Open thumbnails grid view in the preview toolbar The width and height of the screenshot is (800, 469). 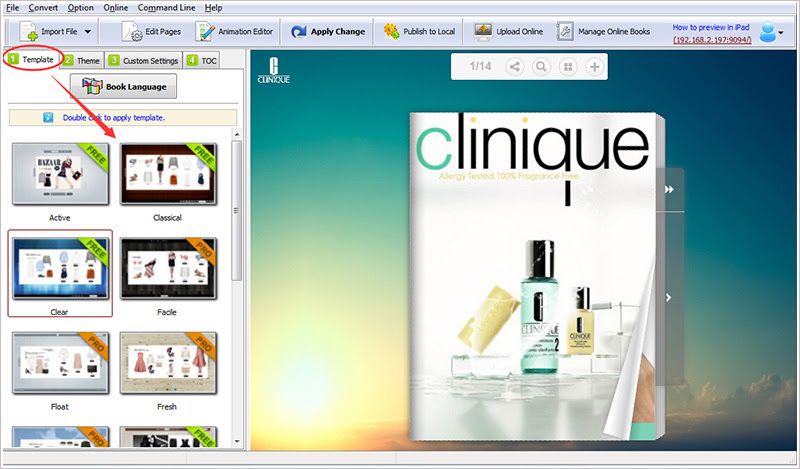tap(568, 66)
